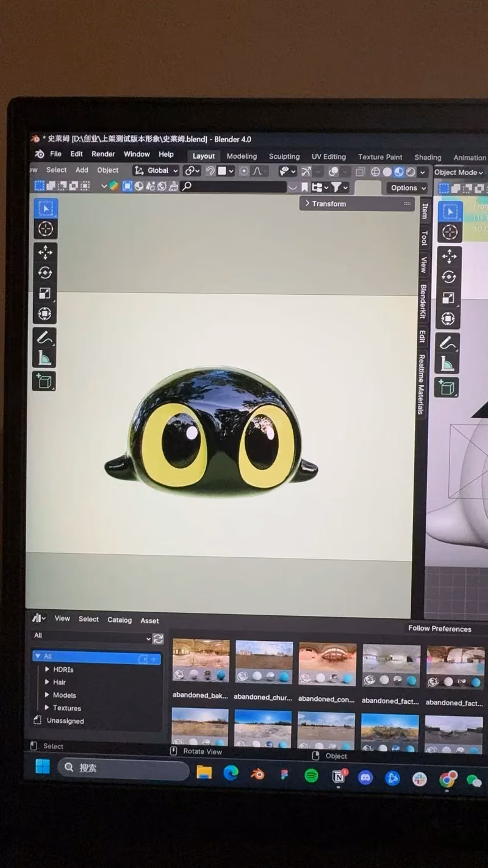Switch to the Modeling workspace tab
This screenshot has height=868, width=488.
(242, 156)
